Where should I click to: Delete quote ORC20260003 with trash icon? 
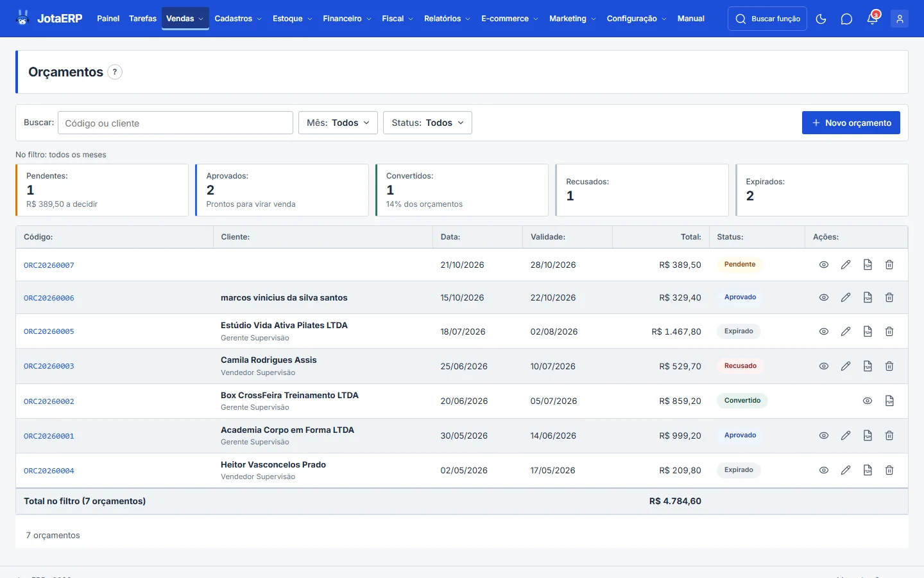tap(889, 366)
